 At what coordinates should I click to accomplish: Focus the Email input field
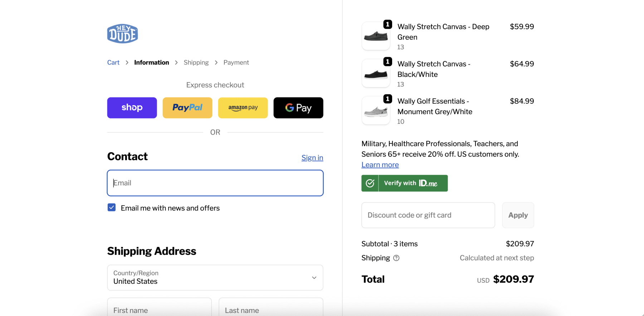(215, 183)
